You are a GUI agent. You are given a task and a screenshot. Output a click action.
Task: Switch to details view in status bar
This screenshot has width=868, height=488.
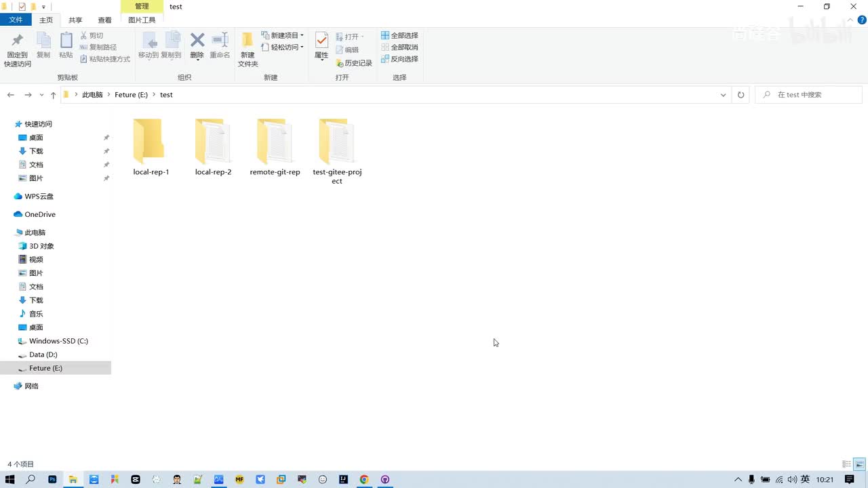tap(846, 464)
